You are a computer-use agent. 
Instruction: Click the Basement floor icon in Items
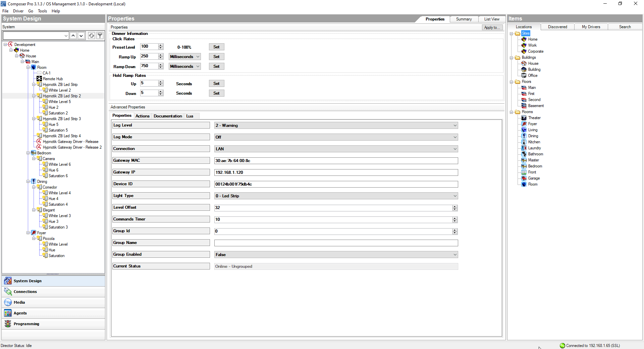[x=524, y=106]
